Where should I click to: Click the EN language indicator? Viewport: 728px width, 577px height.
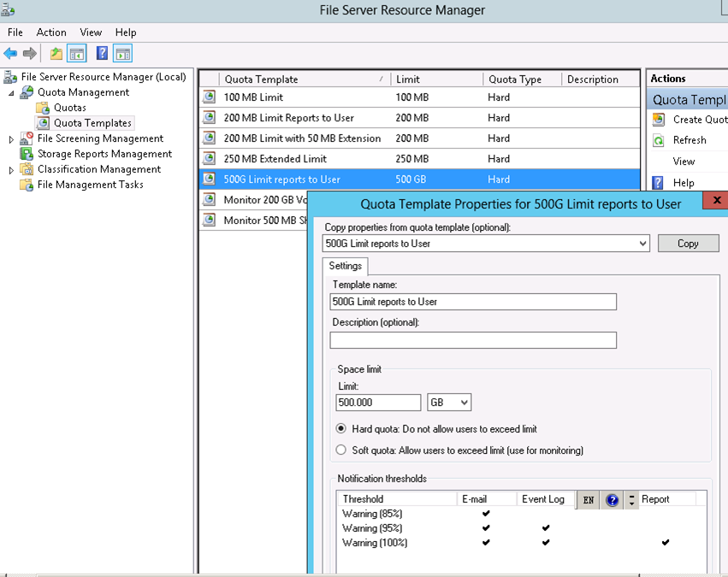pos(589,500)
